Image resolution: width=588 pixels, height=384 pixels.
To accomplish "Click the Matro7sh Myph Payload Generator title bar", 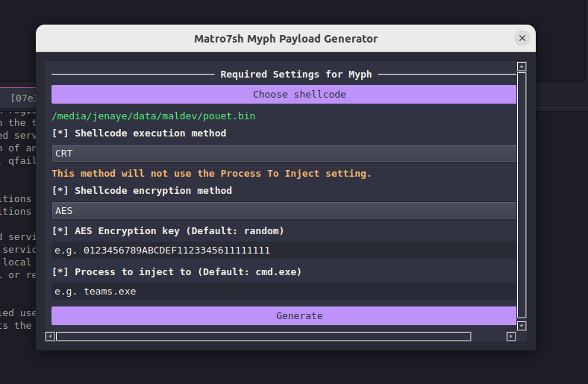I will (x=285, y=38).
